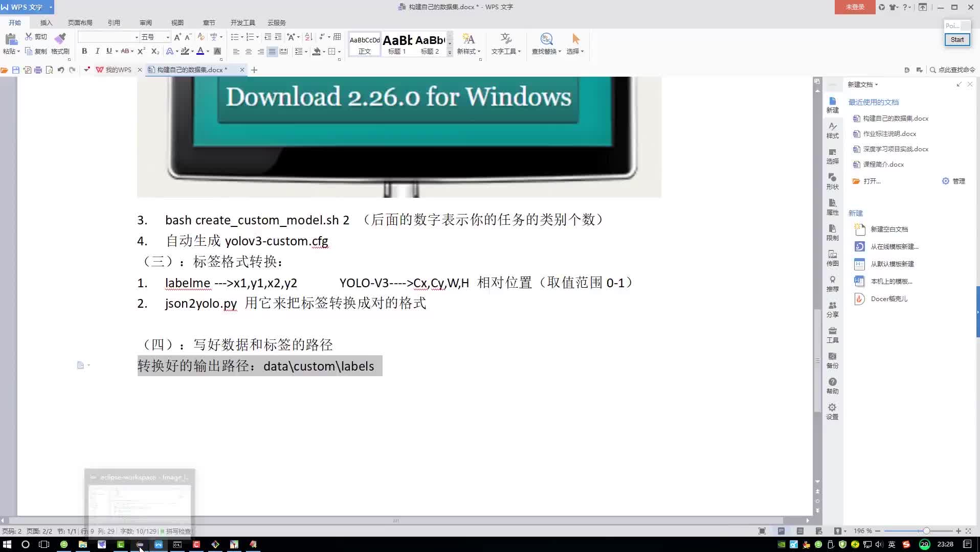Click the zoom slider handle

tap(926, 531)
